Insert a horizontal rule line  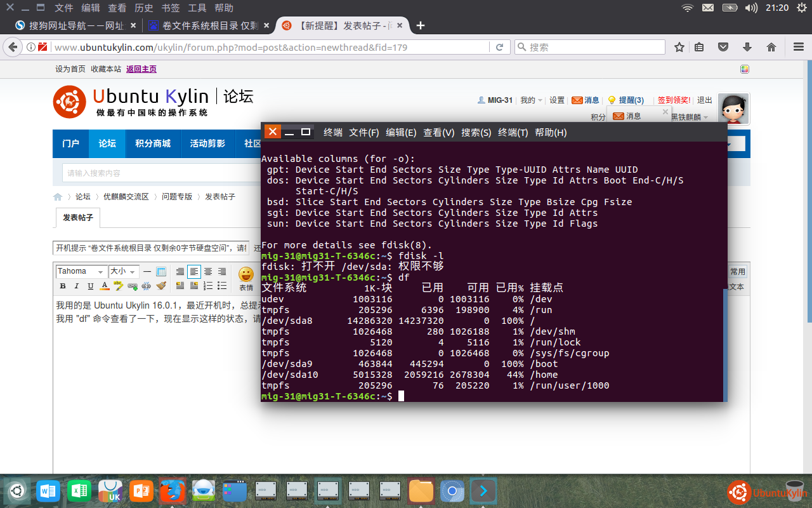(x=147, y=272)
